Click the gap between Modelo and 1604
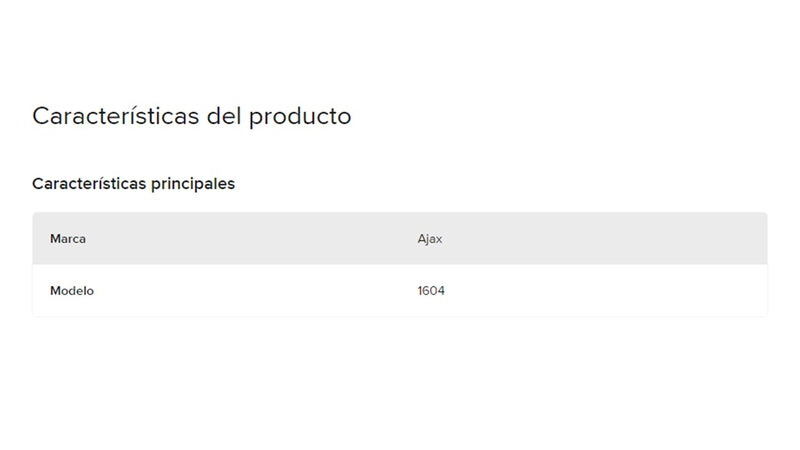This screenshot has width=800, height=450. point(250,291)
